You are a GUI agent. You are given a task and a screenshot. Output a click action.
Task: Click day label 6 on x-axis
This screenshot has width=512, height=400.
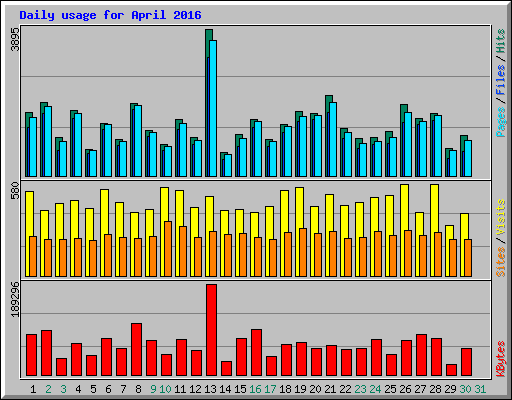(x=108, y=389)
